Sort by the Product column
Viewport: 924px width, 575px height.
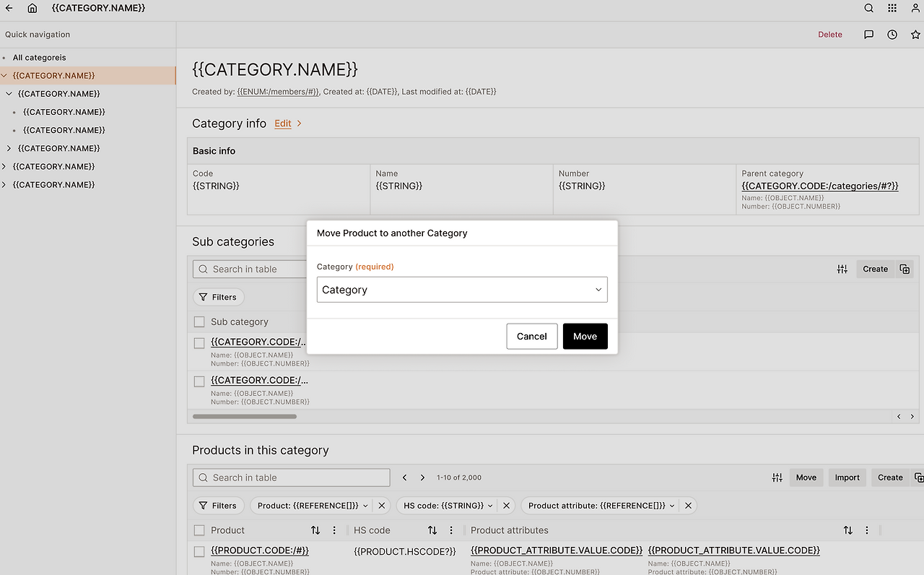[315, 530]
